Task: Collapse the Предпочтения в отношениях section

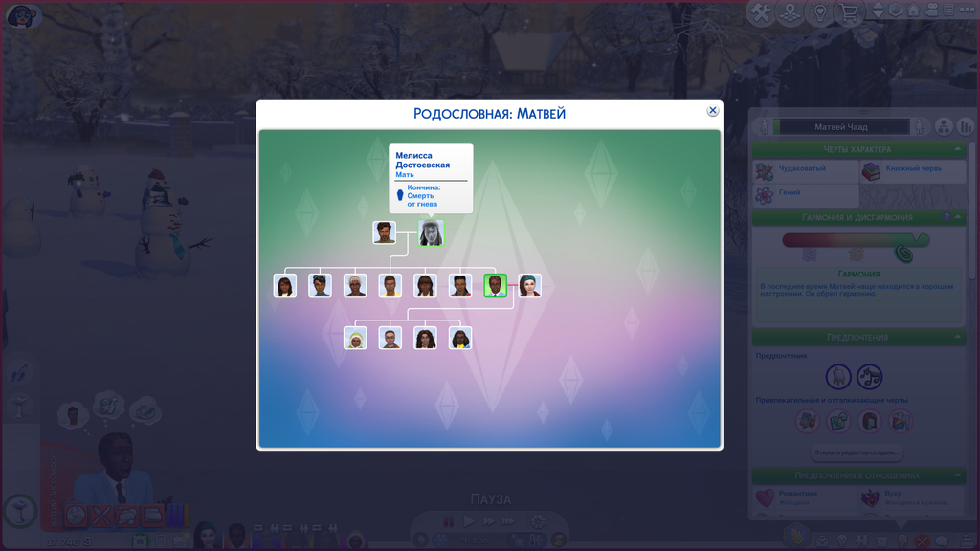Action: [957, 475]
